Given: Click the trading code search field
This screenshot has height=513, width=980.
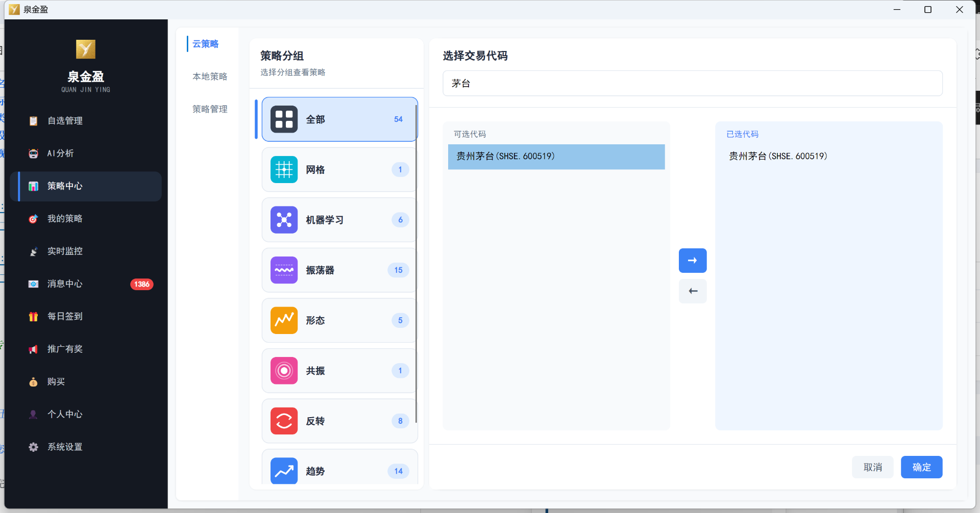Looking at the screenshot, I should [692, 83].
